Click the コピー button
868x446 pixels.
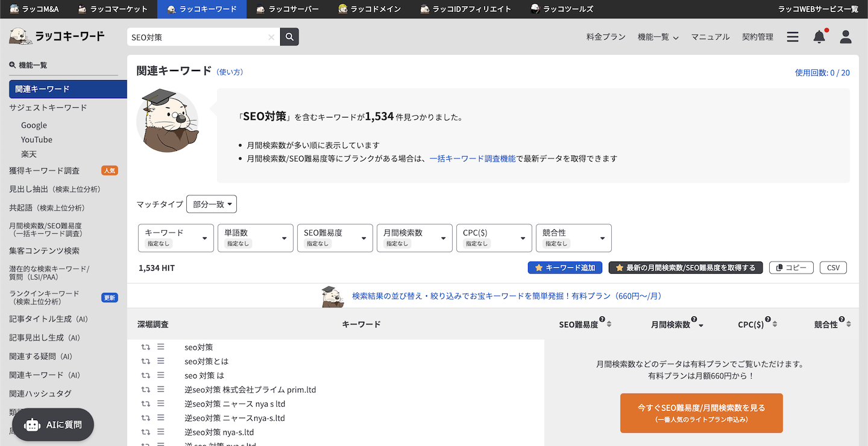tap(791, 268)
